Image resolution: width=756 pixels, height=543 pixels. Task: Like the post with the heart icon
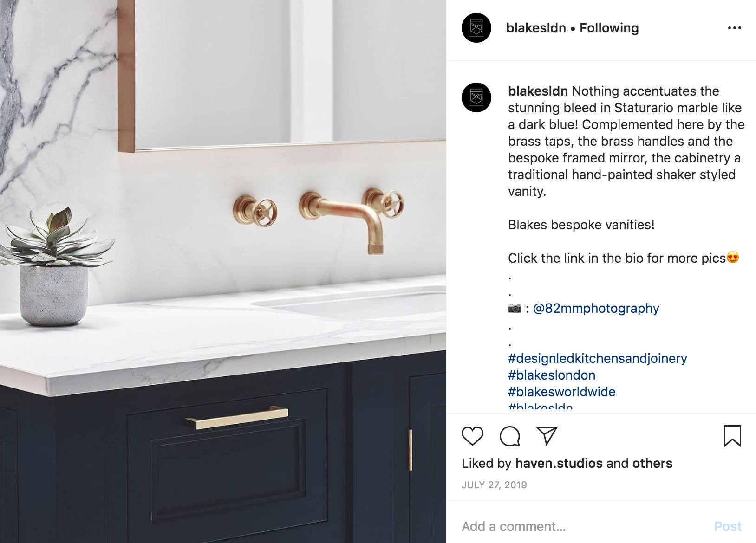(x=472, y=436)
